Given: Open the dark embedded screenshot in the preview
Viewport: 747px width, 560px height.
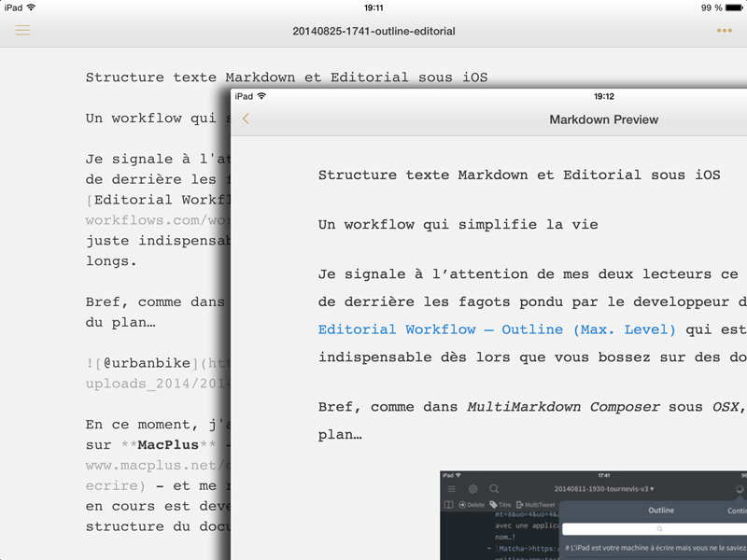Looking at the screenshot, I should tap(594, 515).
